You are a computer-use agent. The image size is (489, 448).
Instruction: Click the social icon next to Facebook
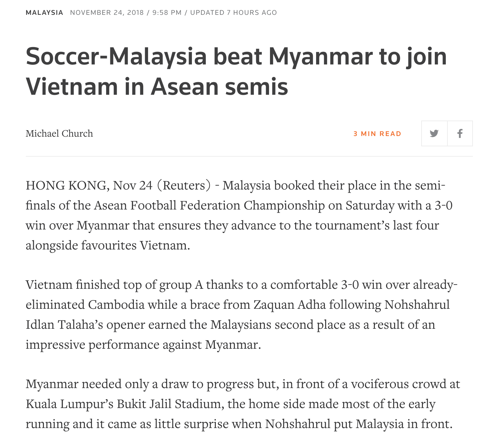(x=434, y=133)
